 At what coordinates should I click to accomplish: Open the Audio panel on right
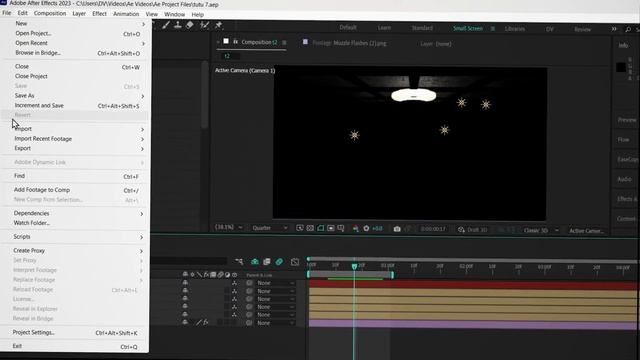pyautogui.click(x=624, y=179)
